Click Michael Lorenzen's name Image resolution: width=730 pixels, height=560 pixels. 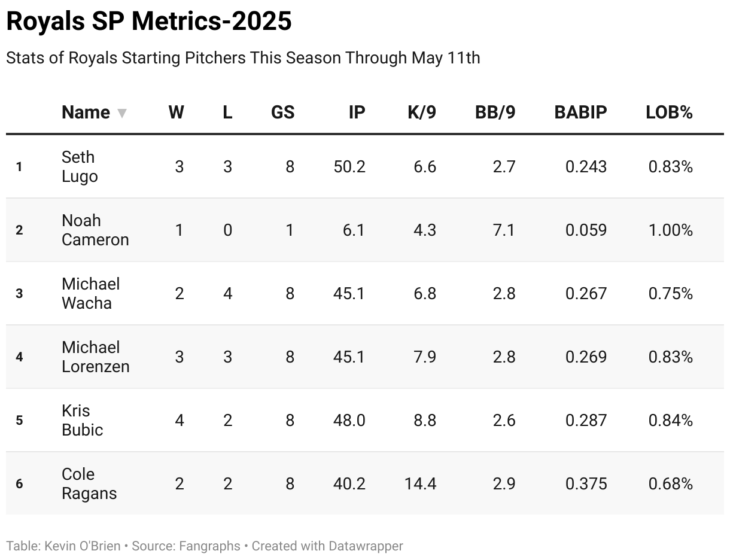click(x=95, y=357)
